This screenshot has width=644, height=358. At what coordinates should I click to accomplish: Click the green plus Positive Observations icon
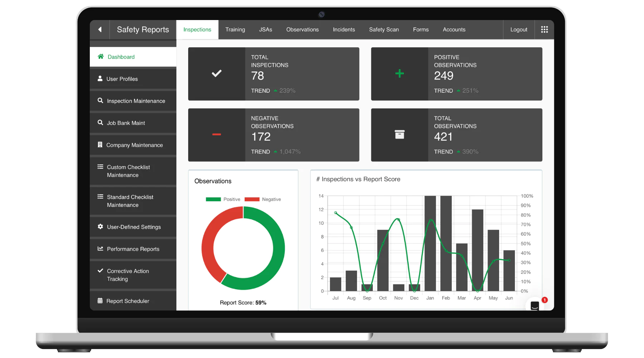[399, 74]
